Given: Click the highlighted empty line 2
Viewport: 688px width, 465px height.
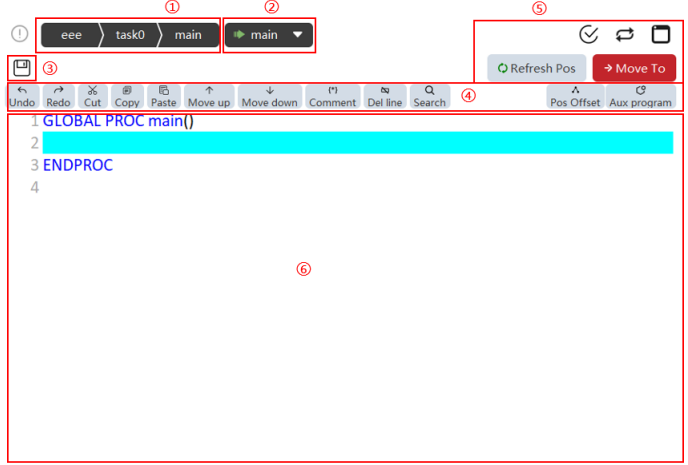Looking at the screenshot, I should coord(358,143).
